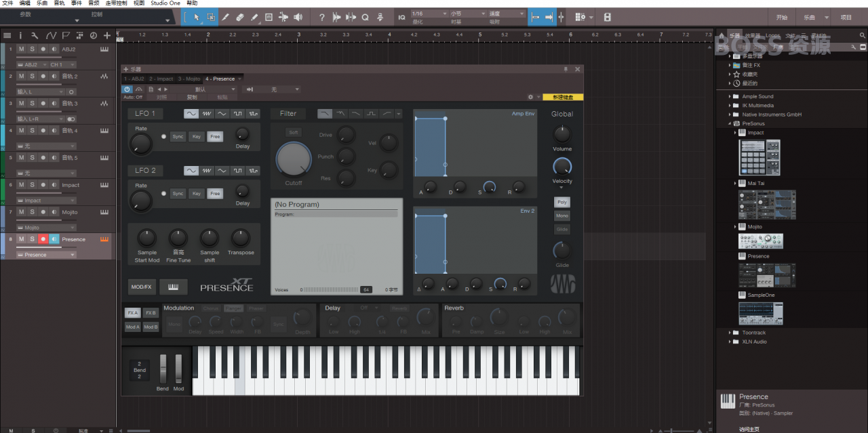868x433 pixels.
Task: Open the keyboard icon on ABJ2 track
Action: 104,49
